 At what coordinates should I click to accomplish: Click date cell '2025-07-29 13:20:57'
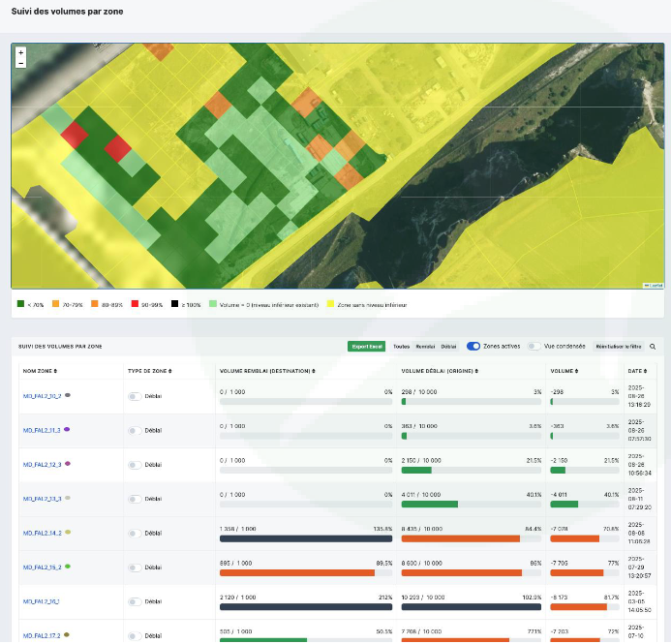[639, 567]
